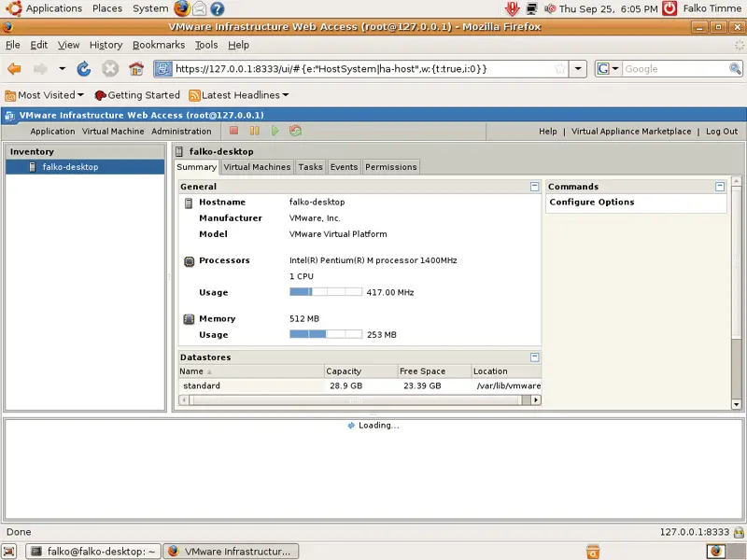Collapse the Datastores panel
Viewport: 747px width, 560px height.
(534, 357)
